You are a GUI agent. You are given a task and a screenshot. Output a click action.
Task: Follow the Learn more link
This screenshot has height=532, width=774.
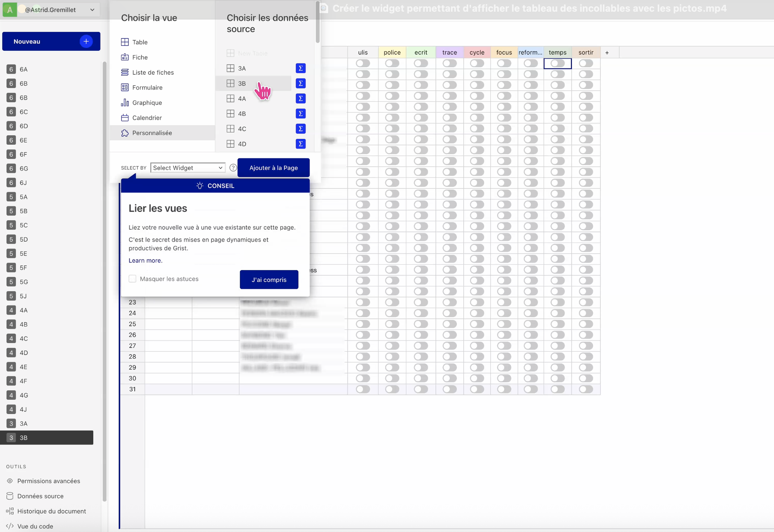pyautogui.click(x=145, y=261)
